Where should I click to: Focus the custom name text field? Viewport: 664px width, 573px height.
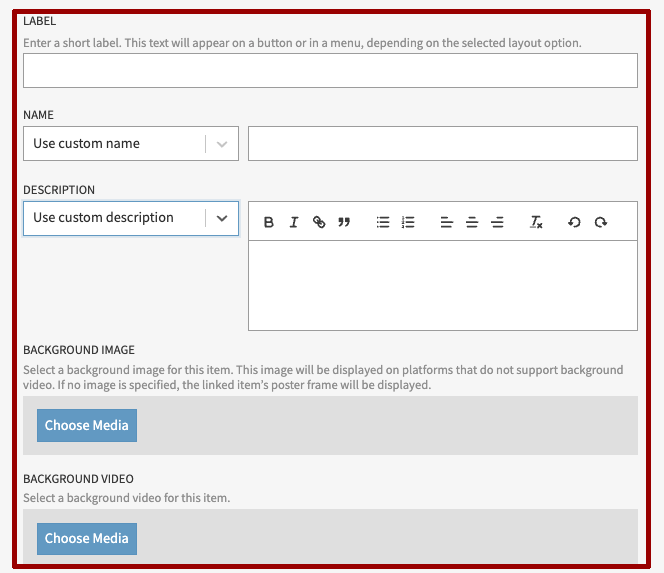tap(442, 143)
